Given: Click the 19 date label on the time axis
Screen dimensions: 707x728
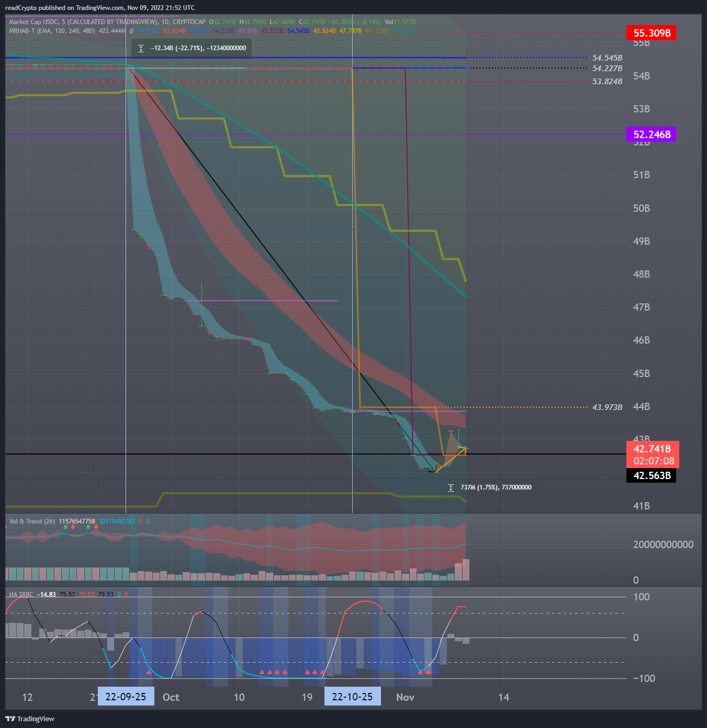Looking at the screenshot, I should click(x=307, y=697).
